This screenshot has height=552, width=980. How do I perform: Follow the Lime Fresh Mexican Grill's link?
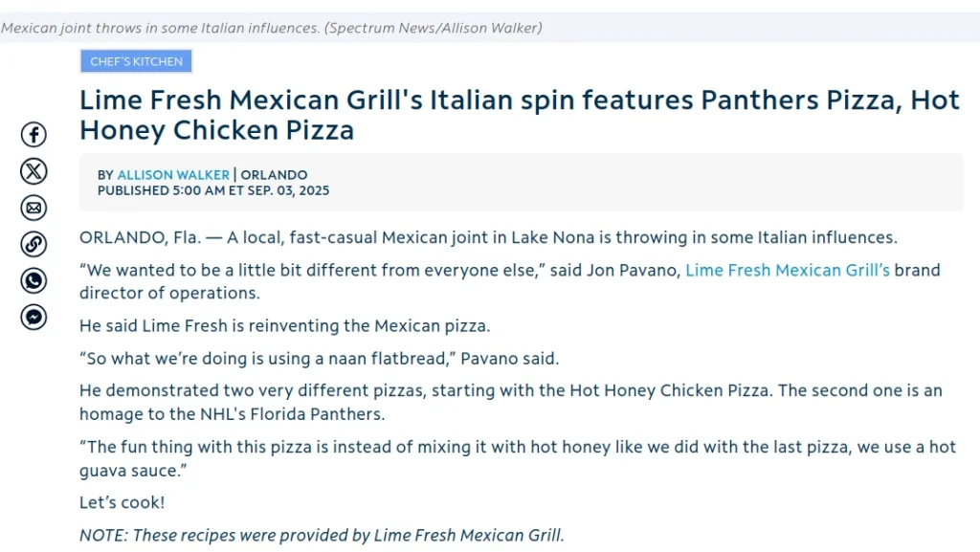[788, 270]
